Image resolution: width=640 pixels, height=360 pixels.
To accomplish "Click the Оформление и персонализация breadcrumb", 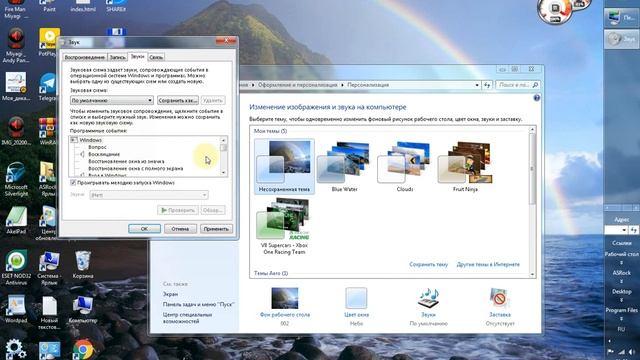I will pos(298,85).
